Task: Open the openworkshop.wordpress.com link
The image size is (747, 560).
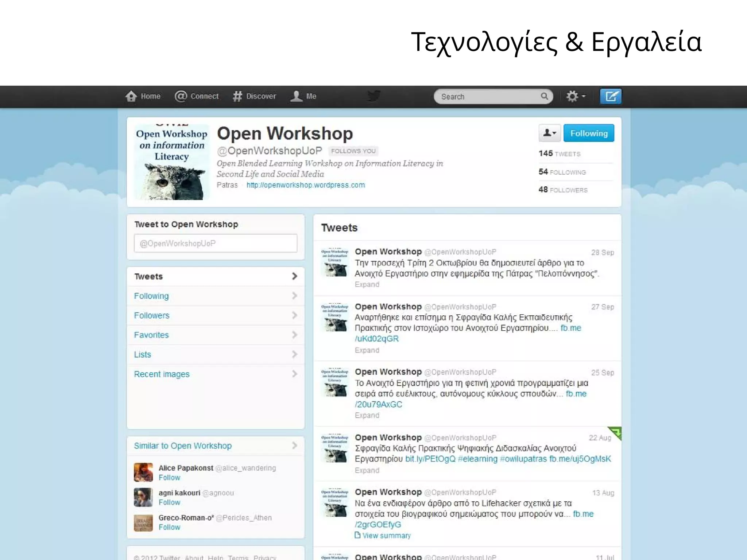Action: [x=306, y=185]
